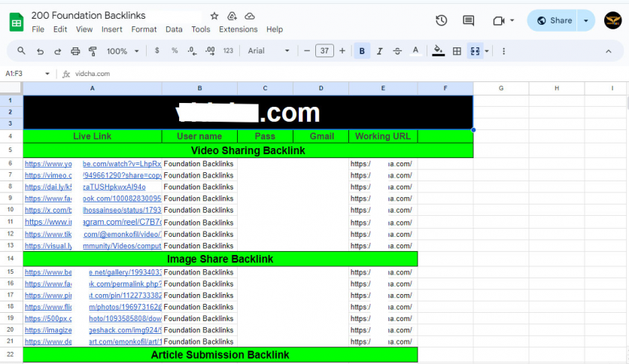
Task: Open the dai.ly link in row 8
Action: coord(85,187)
